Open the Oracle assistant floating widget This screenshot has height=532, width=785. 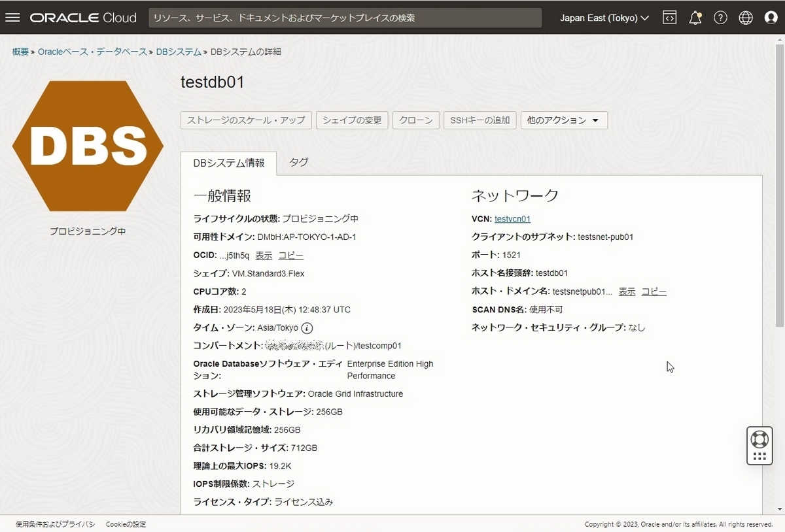(x=759, y=439)
